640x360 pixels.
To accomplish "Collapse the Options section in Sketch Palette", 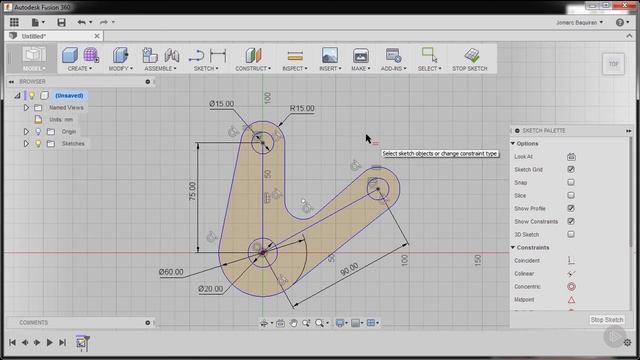I will tap(513, 144).
